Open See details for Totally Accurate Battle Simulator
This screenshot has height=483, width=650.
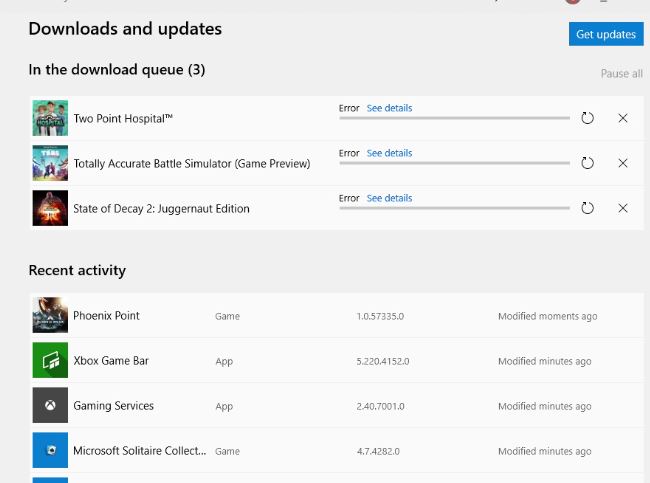[389, 153]
